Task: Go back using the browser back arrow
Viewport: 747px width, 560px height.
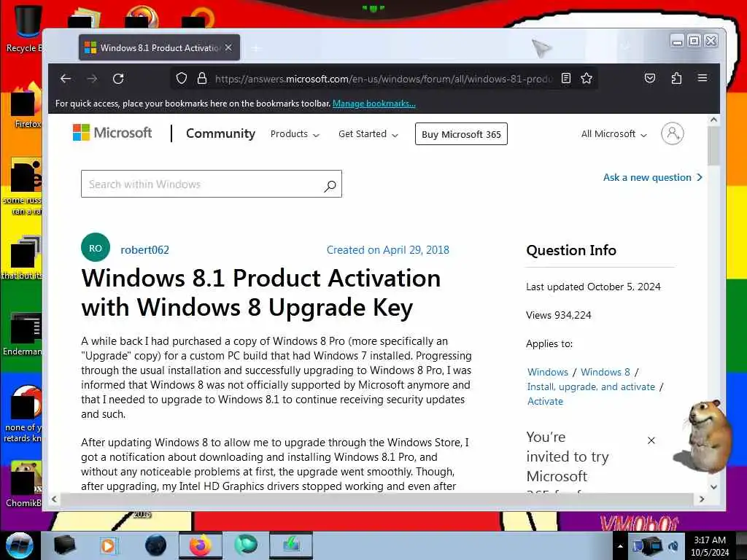Action: point(66,79)
